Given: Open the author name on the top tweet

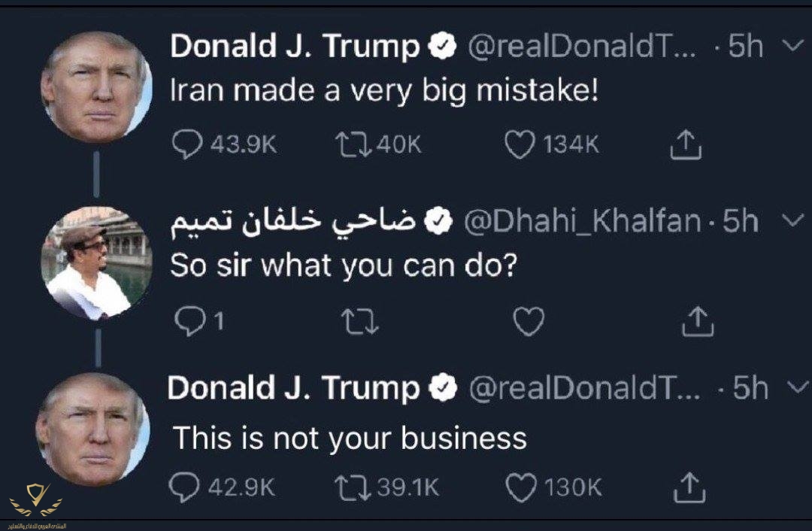Looking at the screenshot, I should click(295, 47).
